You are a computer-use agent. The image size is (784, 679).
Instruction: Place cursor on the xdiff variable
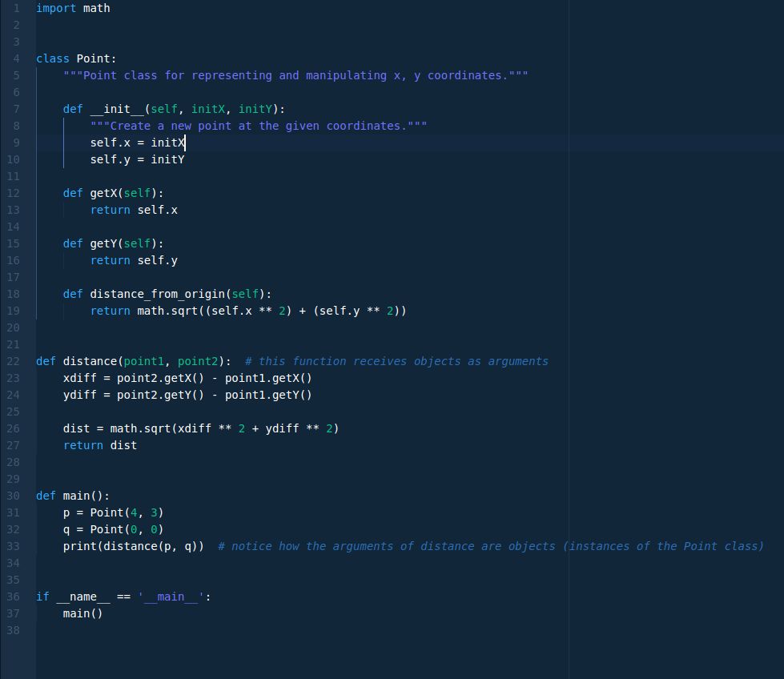76,378
